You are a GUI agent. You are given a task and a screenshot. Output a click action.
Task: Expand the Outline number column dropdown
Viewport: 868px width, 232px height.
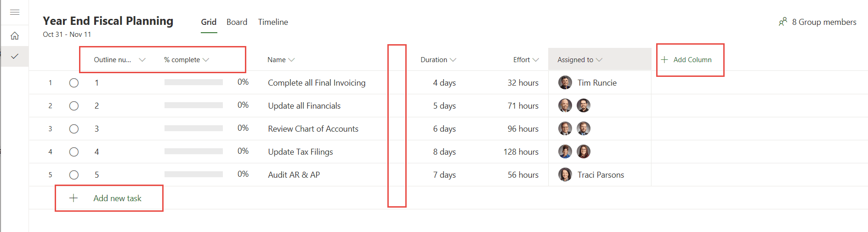142,60
